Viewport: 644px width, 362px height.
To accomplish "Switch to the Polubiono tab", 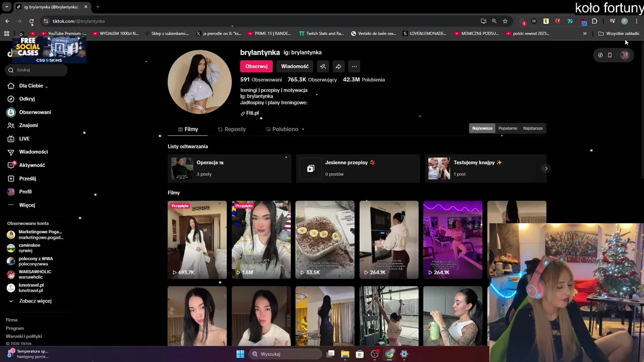I will tap(282, 129).
